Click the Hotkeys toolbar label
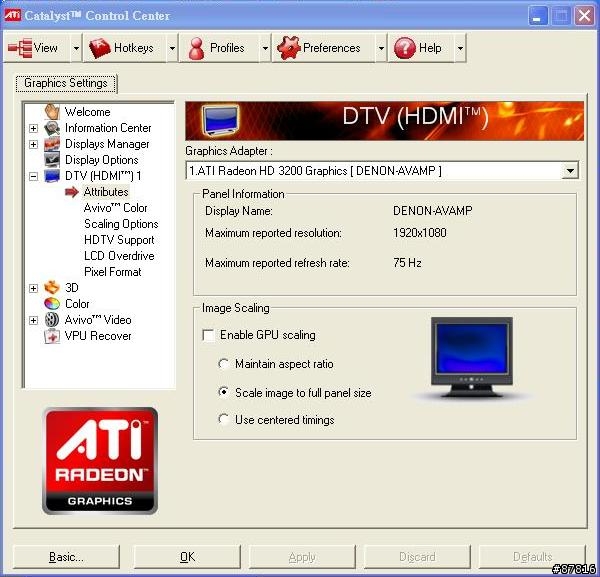 coord(134,48)
